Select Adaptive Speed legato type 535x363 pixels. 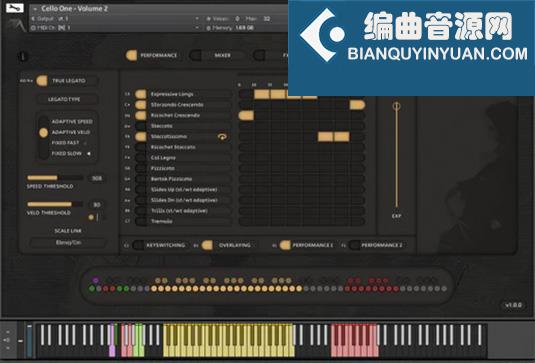(x=72, y=121)
